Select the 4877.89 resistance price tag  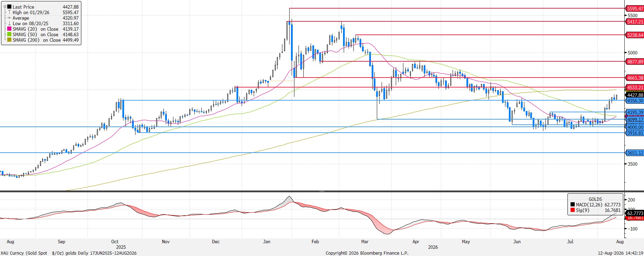pyautogui.click(x=634, y=62)
